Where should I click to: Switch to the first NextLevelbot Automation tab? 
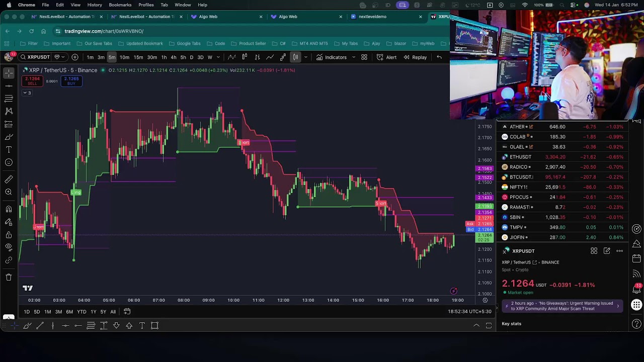(x=67, y=17)
